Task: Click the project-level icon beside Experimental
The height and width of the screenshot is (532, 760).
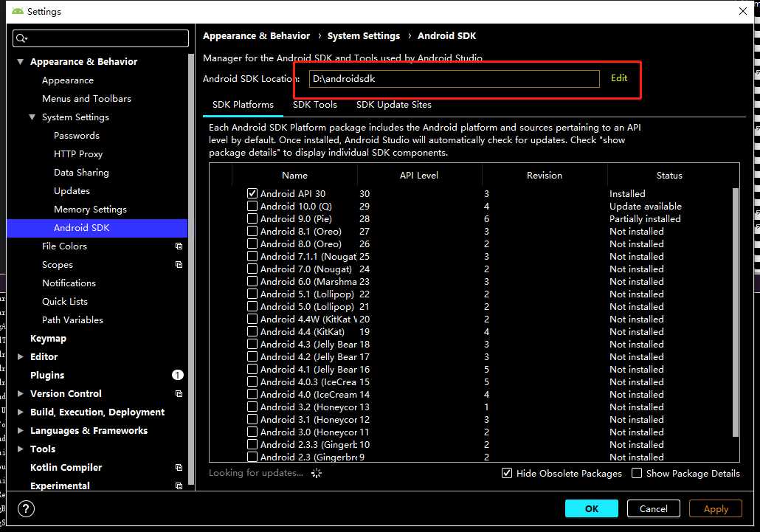Action: pyautogui.click(x=179, y=486)
